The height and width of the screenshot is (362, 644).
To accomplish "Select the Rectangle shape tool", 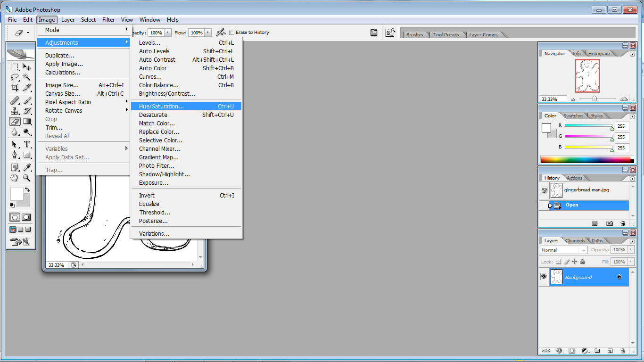I will click(27, 155).
